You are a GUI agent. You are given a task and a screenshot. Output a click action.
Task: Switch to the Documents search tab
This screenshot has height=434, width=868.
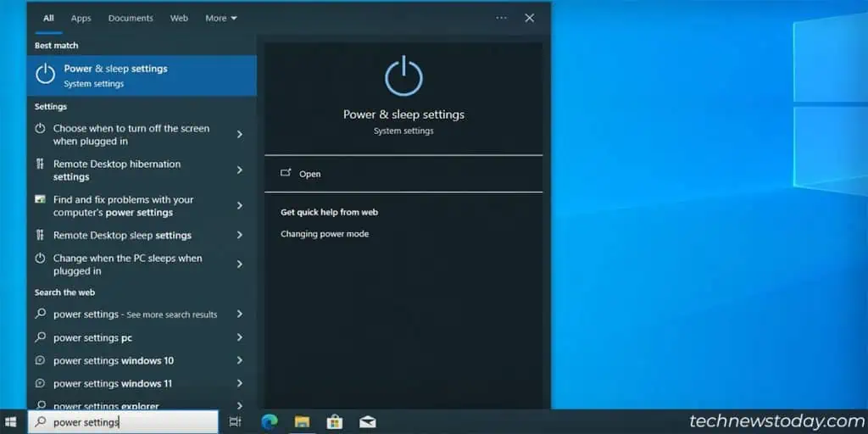[131, 19]
